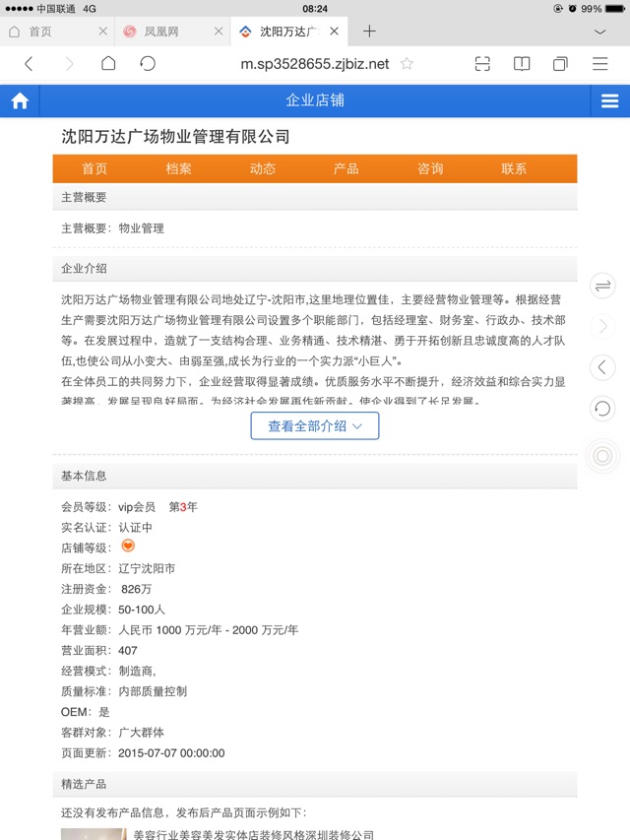
Task: Reload page using toolbar refresh icon
Action: [x=148, y=64]
